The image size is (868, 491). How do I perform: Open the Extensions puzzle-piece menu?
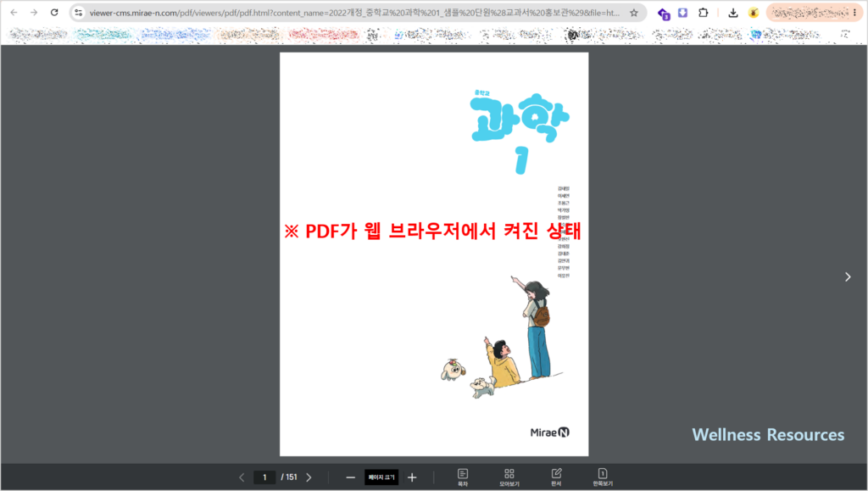click(x=703, y=12)
